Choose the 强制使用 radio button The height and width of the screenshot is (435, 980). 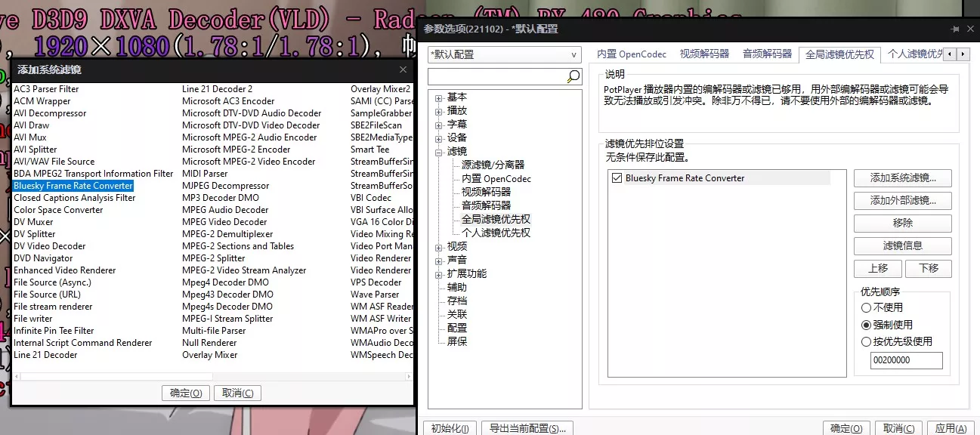click(x=866, y=325)
